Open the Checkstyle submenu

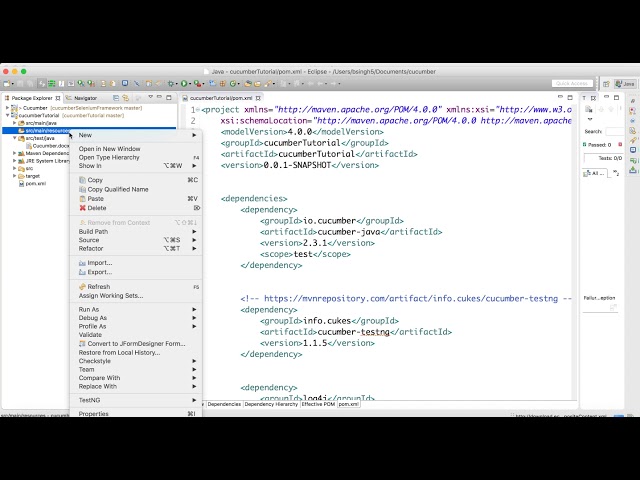[x=136, y=361]
